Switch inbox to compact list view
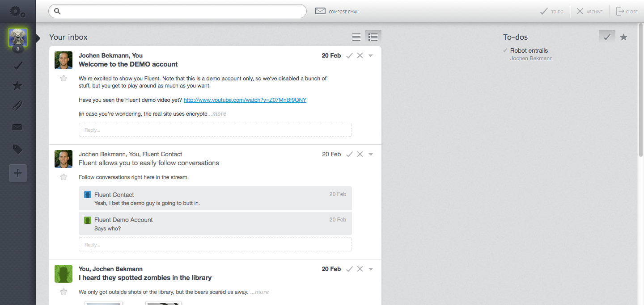 click(x=356, y=37)
